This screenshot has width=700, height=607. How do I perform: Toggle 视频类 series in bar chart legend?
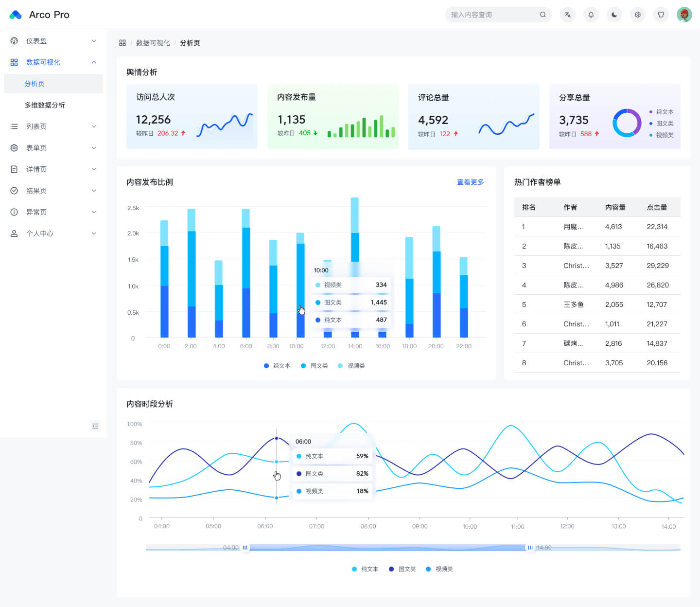pyautogui.click(x=351, y=366)
